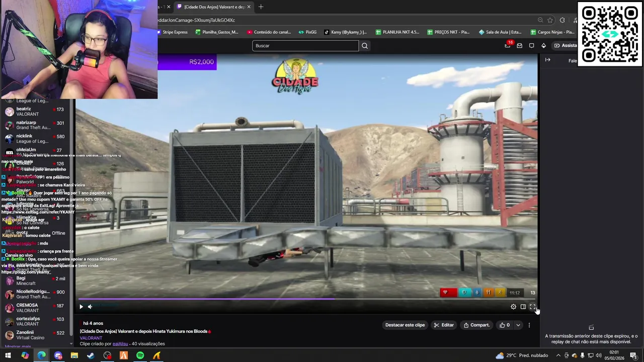Open clip creator eaiAlisu profile link
Image resolution: width=644 pixels, height=362 pixels.
tap(120, 344)
